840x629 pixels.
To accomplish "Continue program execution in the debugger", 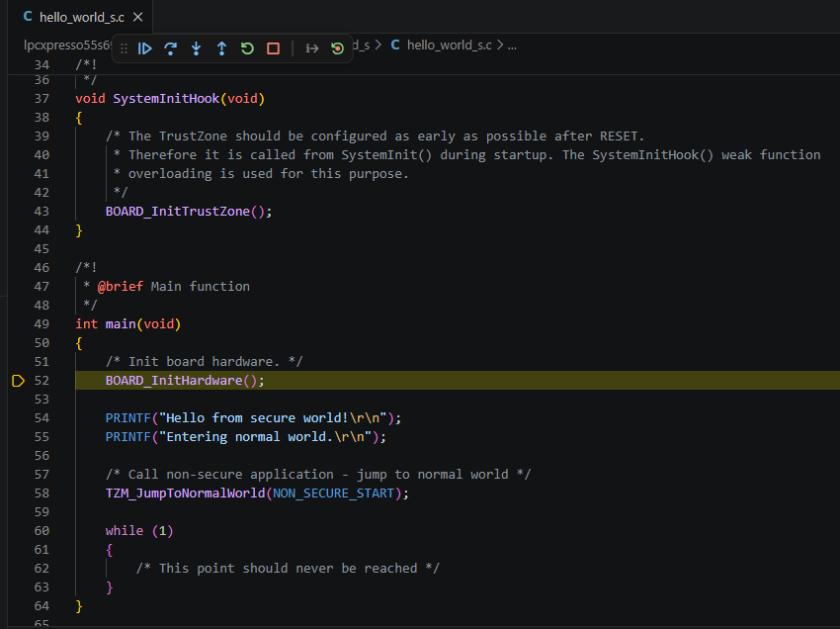I will point(144,47).
